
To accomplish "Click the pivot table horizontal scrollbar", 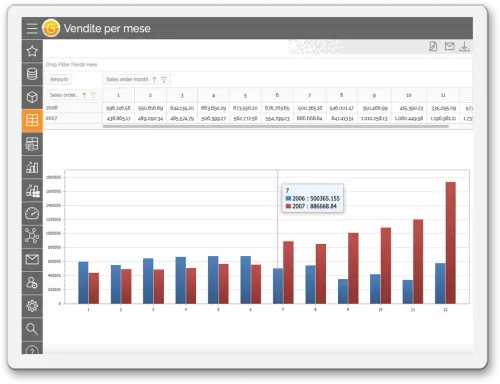I will 276,126.
